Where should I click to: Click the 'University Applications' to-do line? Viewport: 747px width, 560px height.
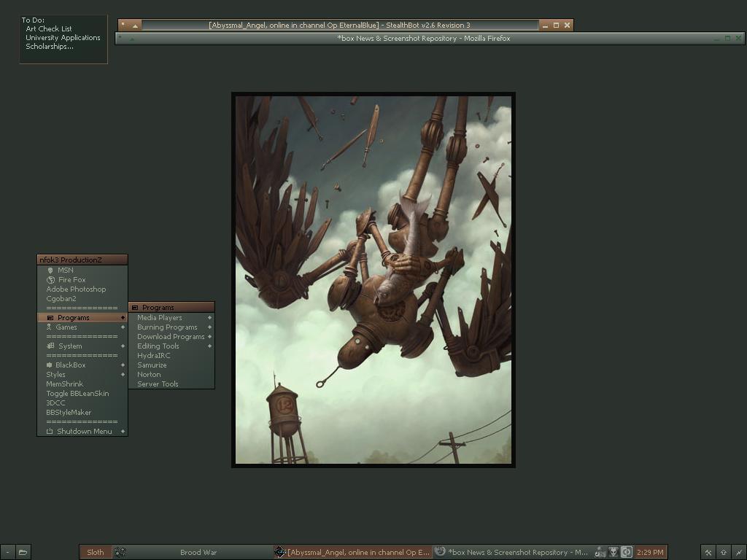tap(63, 38)
